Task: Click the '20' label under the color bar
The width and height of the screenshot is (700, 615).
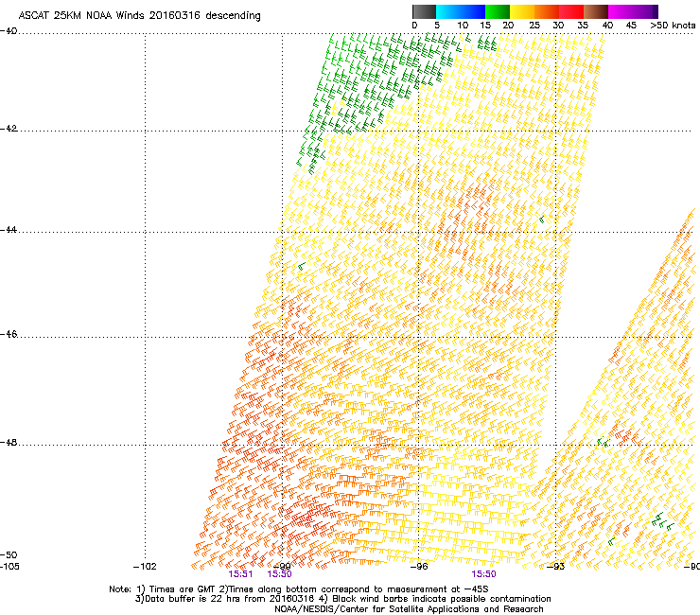Action: click(508, 26)
